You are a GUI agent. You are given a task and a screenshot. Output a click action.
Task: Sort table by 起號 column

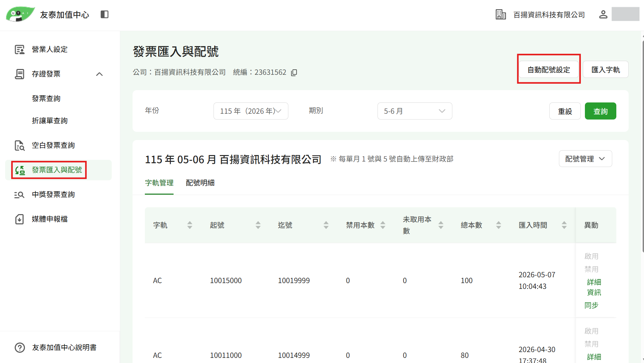tap(258, 225)
